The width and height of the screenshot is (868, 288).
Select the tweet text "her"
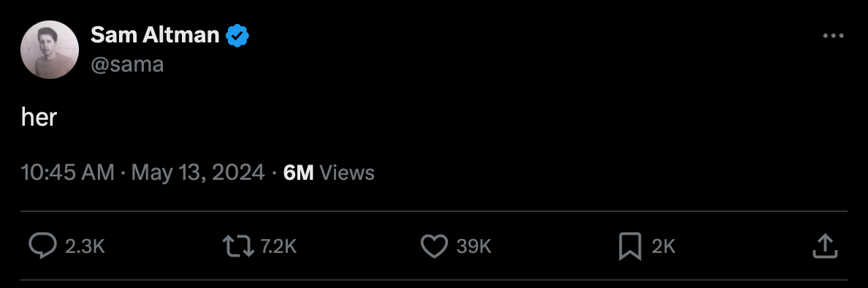tap(39, 118)
